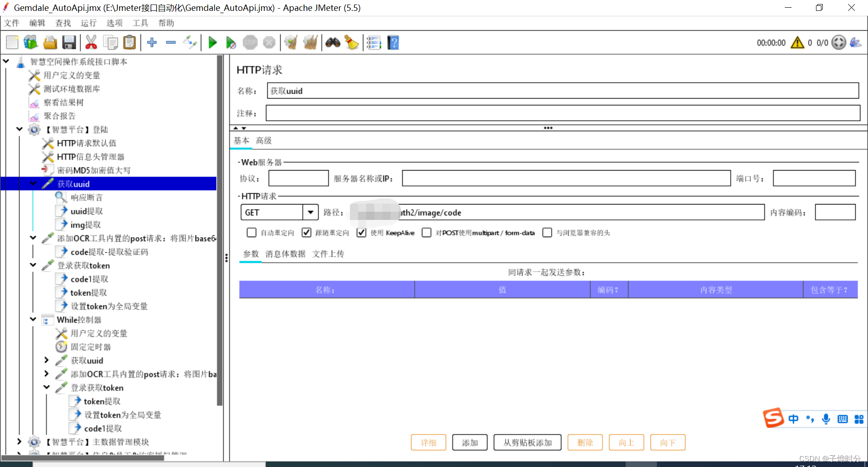Enable the 自动重定向 checkbox
The height and width of the screenshot is (467, 868).
251,232
